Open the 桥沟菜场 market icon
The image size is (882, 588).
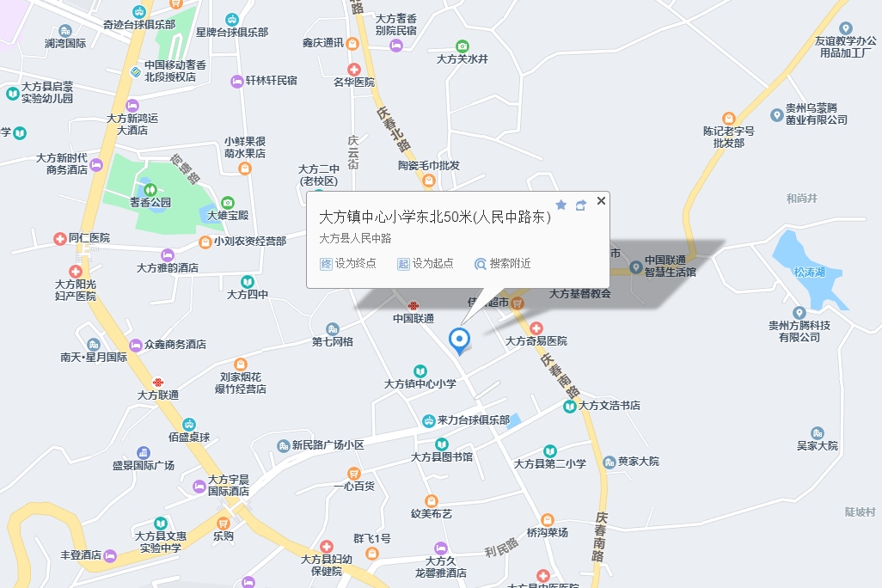pos(548,520)
